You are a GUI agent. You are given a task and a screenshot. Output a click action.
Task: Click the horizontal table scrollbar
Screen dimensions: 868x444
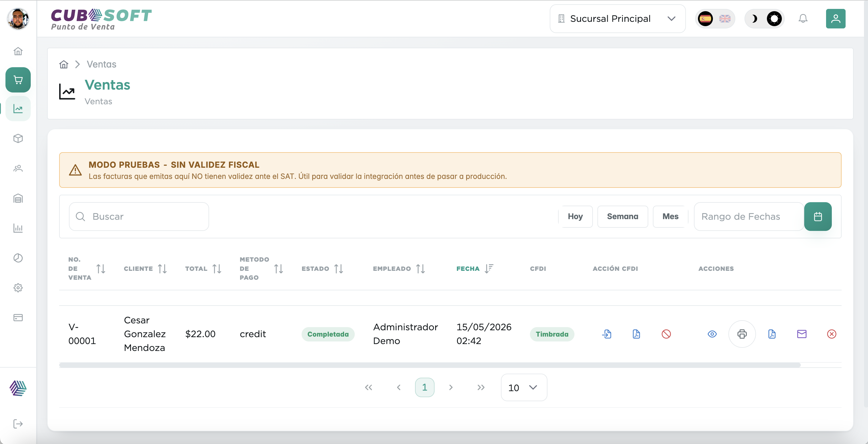pyautogui.click(x=430, y=365)
